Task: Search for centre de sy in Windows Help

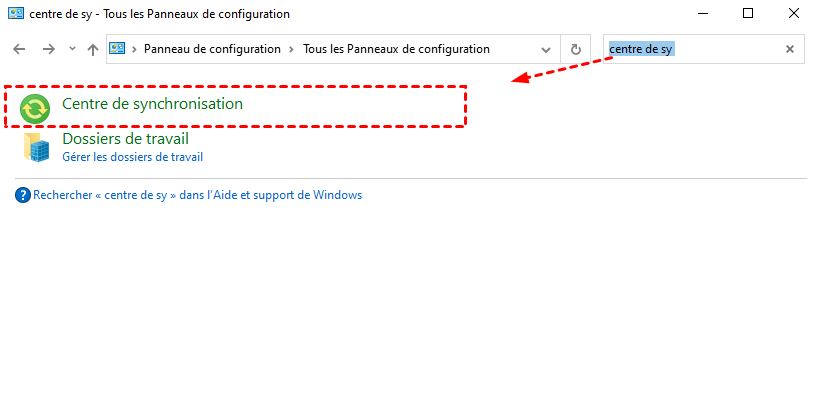Action: click(x=197, y=195)
